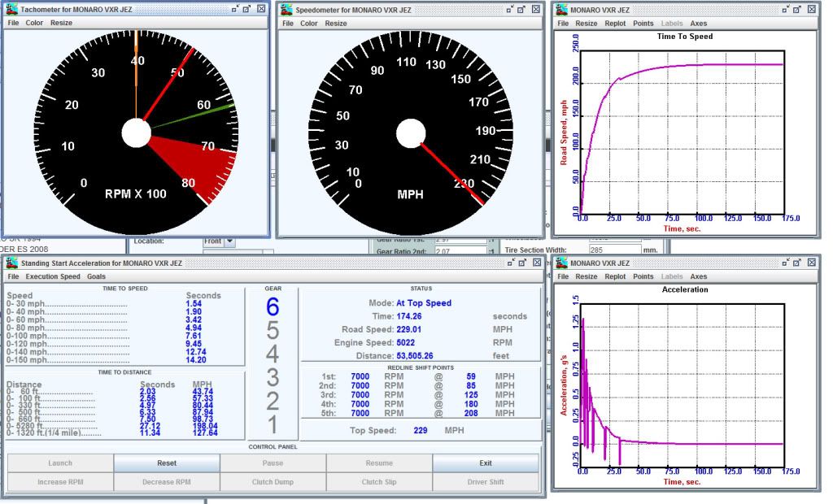Viewport: 833px width, 504px height.
Task: Click the Road Speed value 229.01
Action: [408, 329]
